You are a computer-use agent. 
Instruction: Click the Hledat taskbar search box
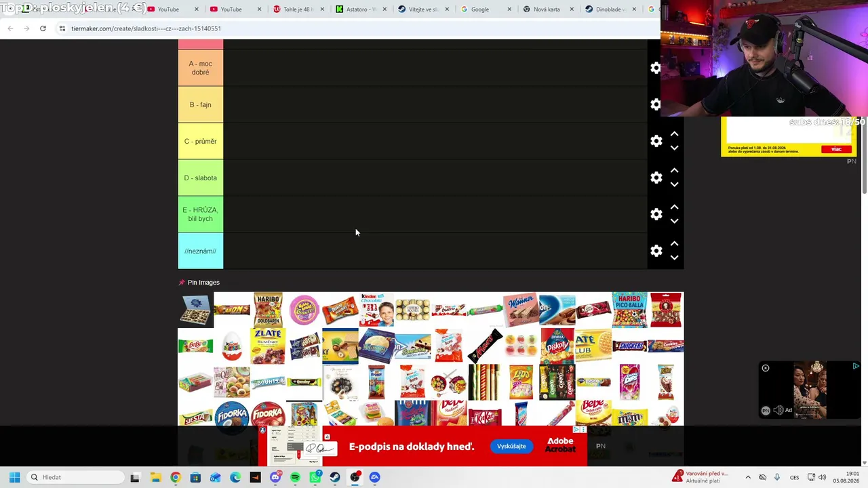76,477
